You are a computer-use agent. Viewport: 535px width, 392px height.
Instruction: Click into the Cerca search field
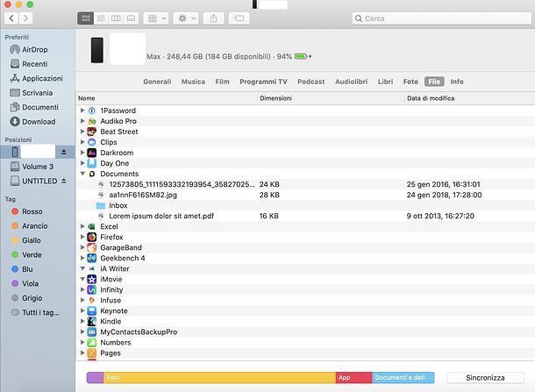pyautogui.click(x=441, y=18)
